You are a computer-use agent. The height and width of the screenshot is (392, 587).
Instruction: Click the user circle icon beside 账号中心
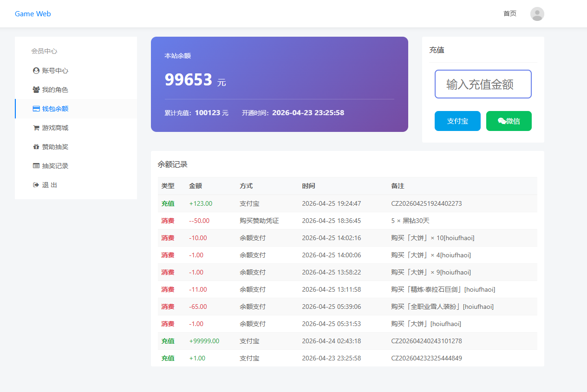[x=36, y=71]
